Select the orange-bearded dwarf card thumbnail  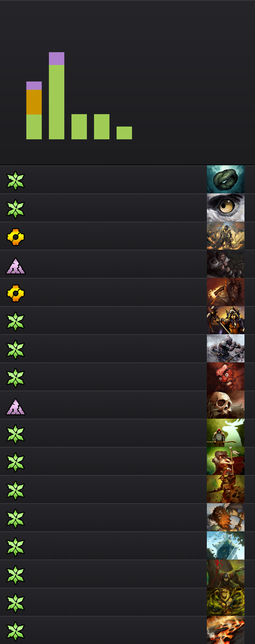coord(226,517)
